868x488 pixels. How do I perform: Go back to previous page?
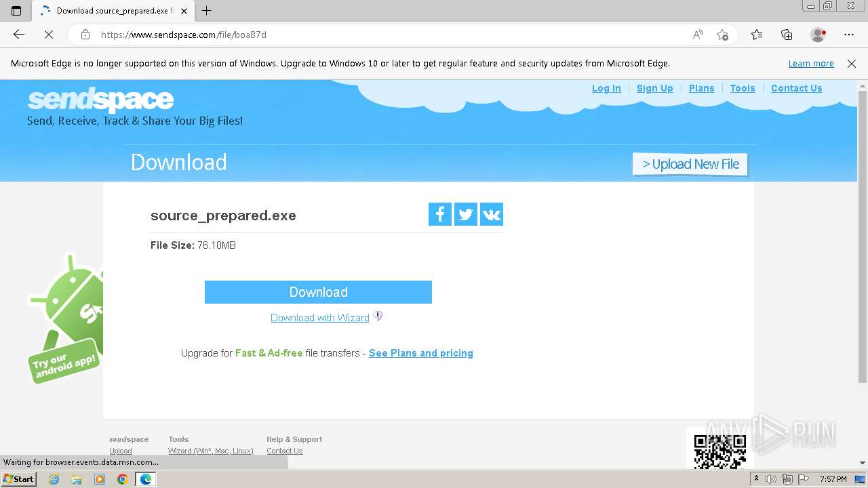[19, 35]
